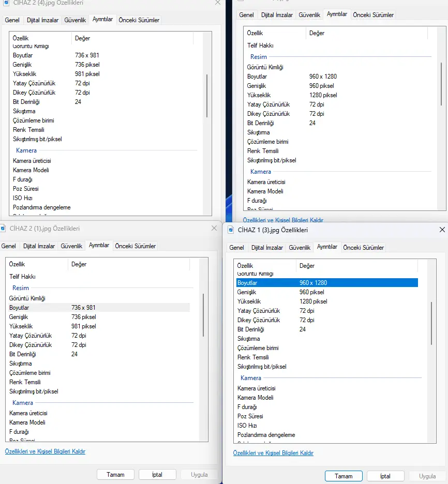Click İptal button in CİHAZ 1 (3).jpg window
The height and width of the screenshot is (484, 448).
[385, 476]
